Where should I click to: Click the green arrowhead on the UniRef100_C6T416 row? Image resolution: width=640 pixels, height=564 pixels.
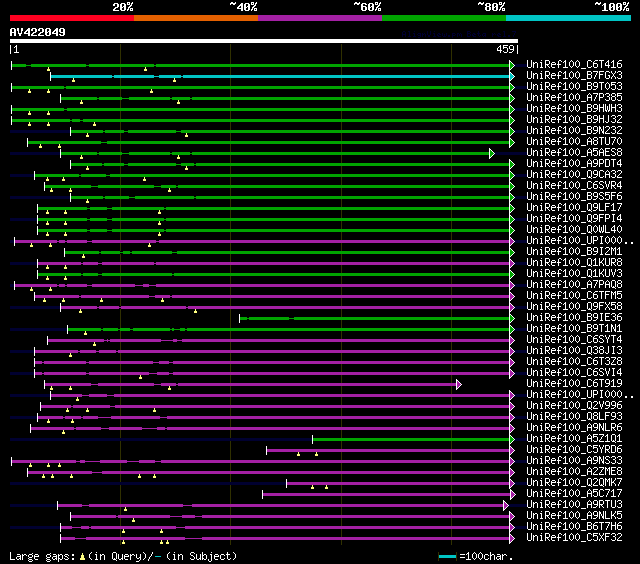tap(512, 65)
